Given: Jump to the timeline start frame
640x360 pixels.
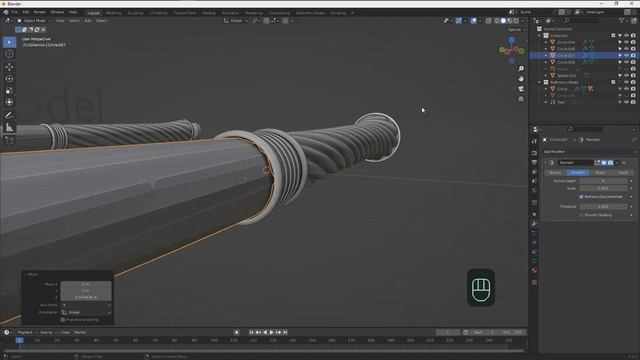Looking at the screenshot, I should pos(251,332).
